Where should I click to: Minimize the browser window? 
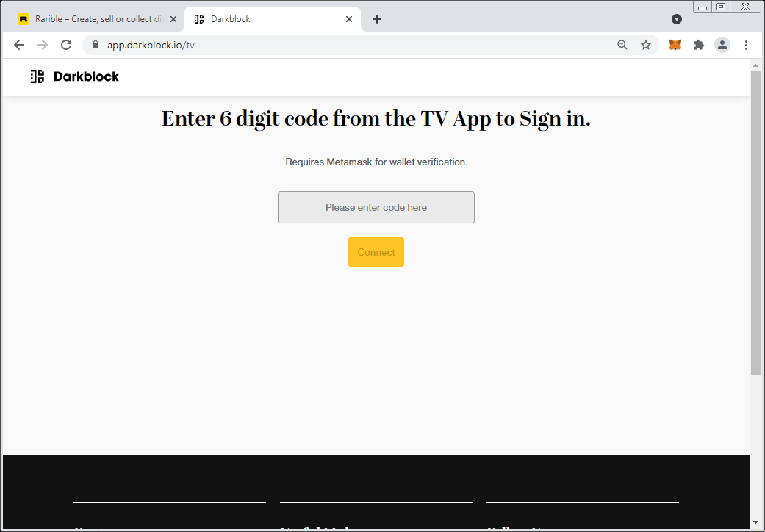(x=703, y=7)
